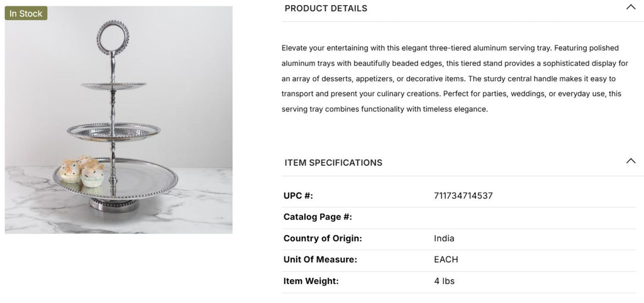Click the In Stock badge
The height and width of the screenshot is (303, 644).
pos(26,14)
